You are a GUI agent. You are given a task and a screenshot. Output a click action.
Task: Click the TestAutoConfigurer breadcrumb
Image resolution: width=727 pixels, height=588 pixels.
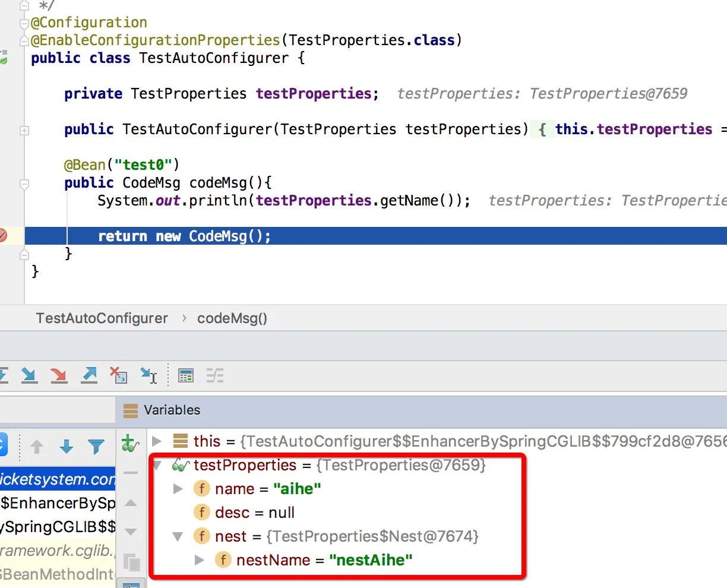102,318
